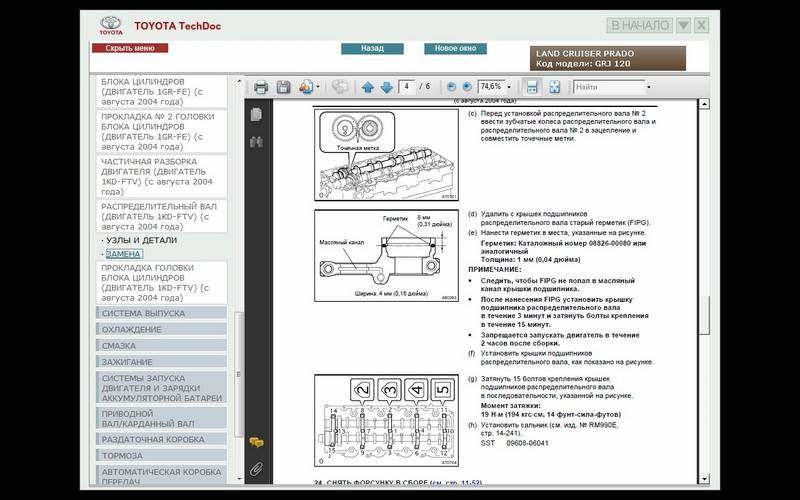The height and width of the screenshot is (500, 800).
Task: Click the Toyota logo
Action: pyautogui.click(x=111, y=26)
